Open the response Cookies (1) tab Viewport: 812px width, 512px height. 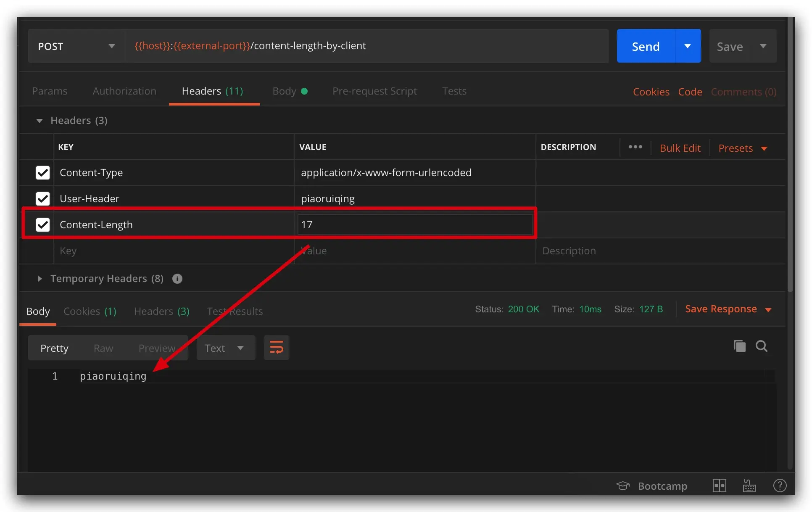(90, 311)
